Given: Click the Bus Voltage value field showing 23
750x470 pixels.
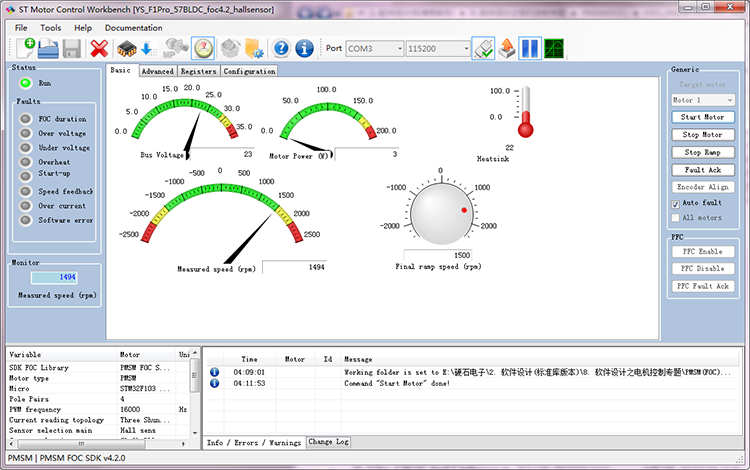Looking at the screenshot, I should click(221, 154).
